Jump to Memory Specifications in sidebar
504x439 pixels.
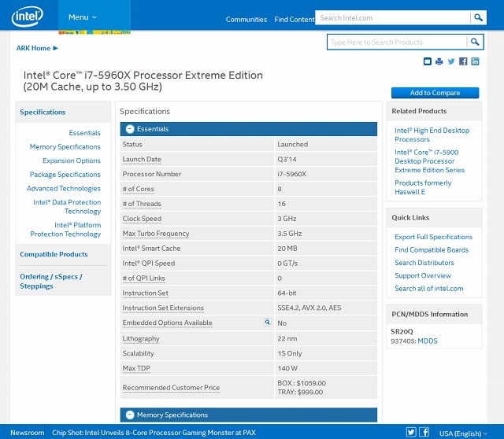click(65, 147)
